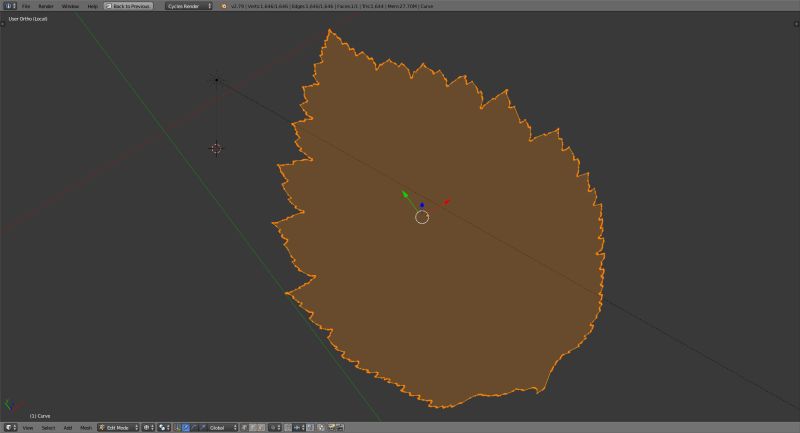Click the Back to Previous button
800x433 pixels.
(129, 6)
